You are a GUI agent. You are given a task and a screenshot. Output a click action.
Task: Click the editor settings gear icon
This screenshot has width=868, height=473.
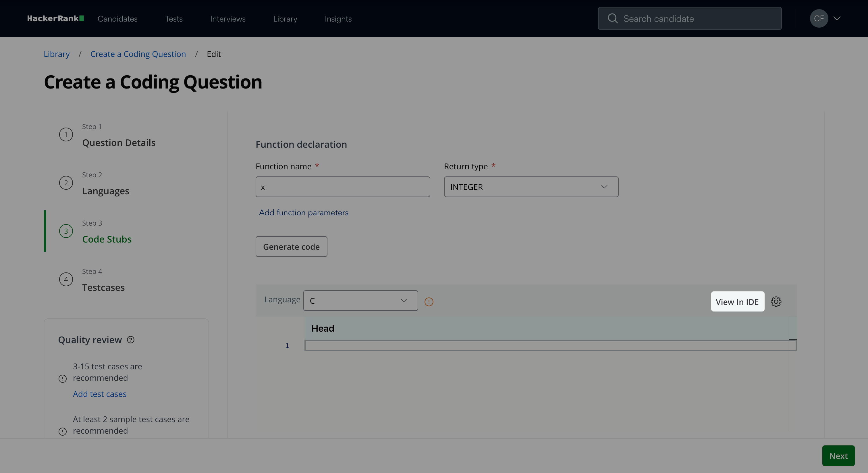pyautogui.click(x=776, y=302)
